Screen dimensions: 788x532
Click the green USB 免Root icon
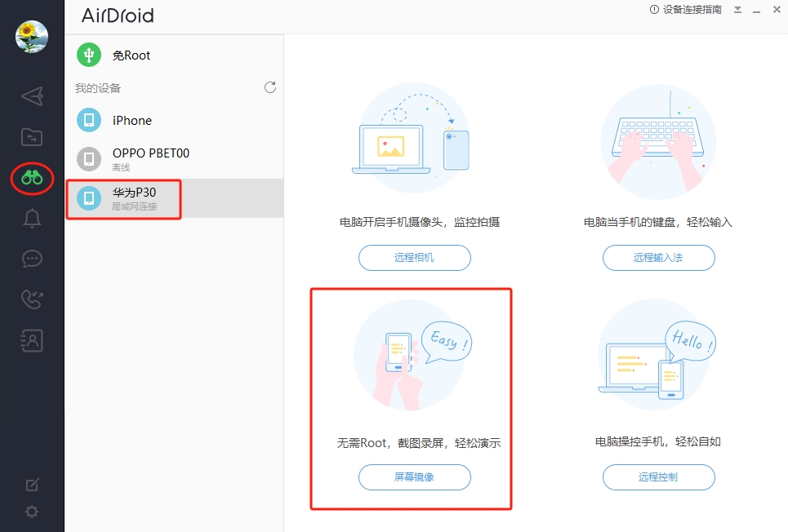(x=89, y=54)
